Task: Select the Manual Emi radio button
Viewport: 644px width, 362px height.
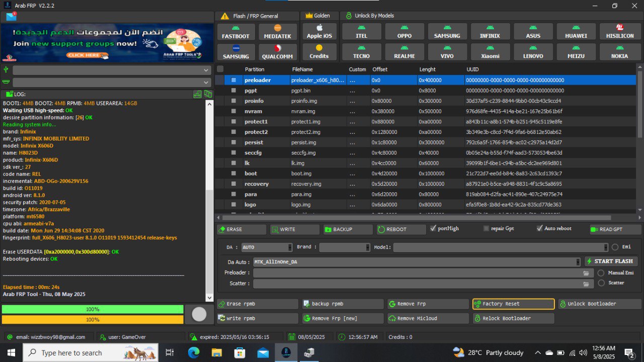Action: coord(601,273)
